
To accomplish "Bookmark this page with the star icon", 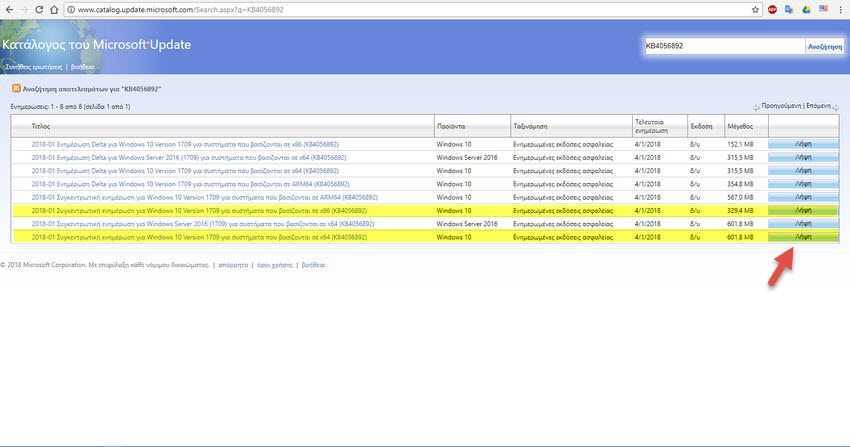I will (x=755, y=10).
